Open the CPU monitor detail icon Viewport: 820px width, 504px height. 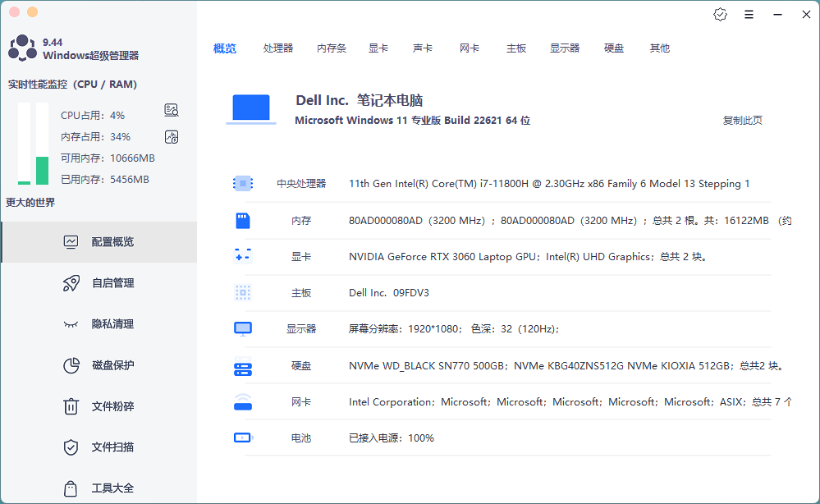tap(172, 110)
